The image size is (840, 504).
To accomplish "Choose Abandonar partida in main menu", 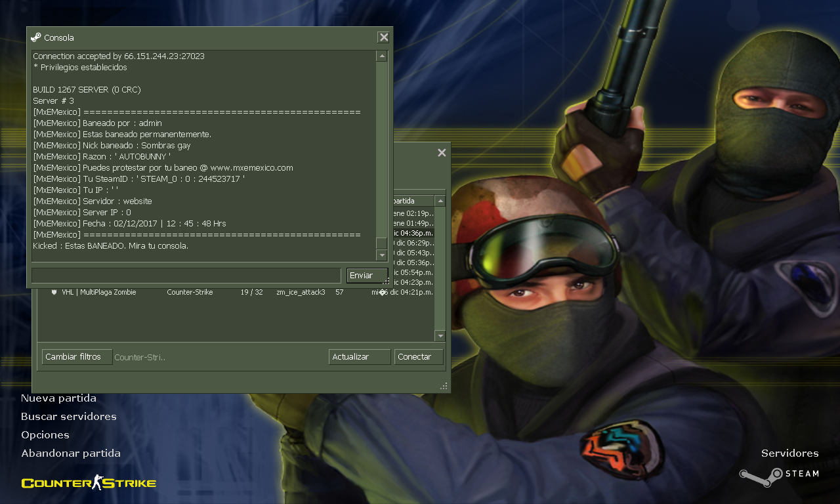I will point(71,453).
